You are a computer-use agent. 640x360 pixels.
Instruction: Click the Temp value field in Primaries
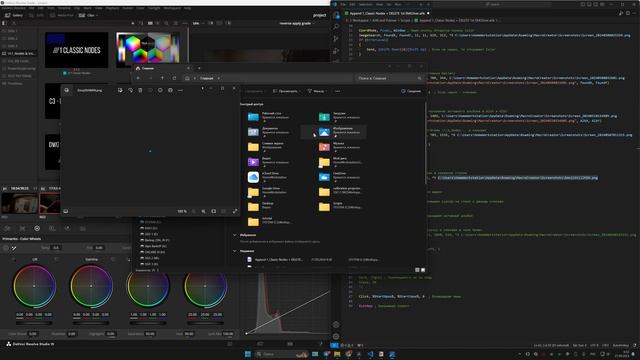point(56,248)
